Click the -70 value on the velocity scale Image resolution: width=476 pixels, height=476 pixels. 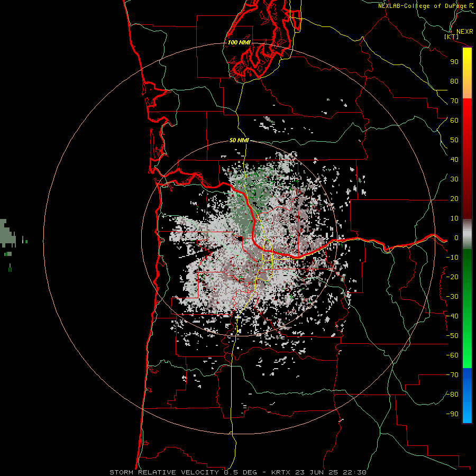(452, 375)
